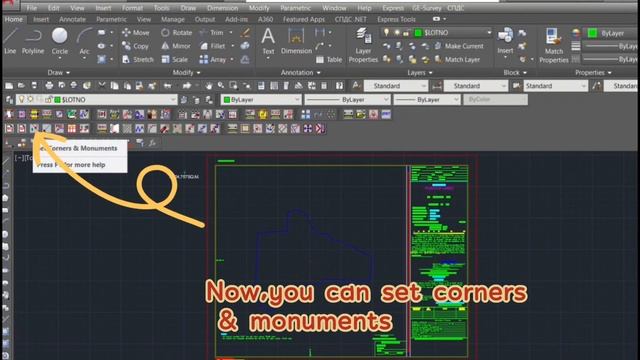Select the Text annotation tool

[268, 41]
